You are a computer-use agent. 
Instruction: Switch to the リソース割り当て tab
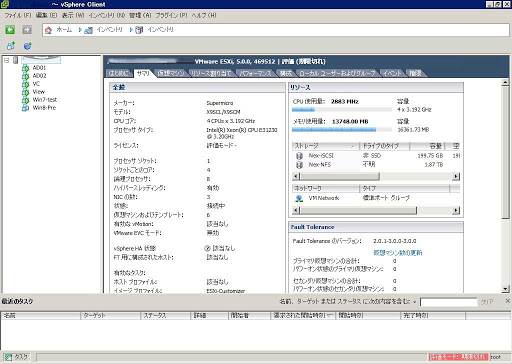pyautogui.click(x=211, y=73)
